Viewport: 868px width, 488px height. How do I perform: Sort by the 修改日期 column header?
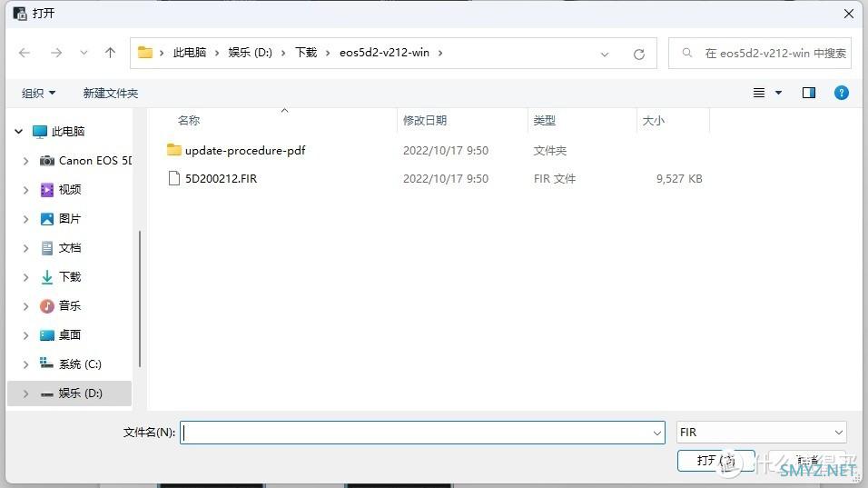tap(425, 120)
